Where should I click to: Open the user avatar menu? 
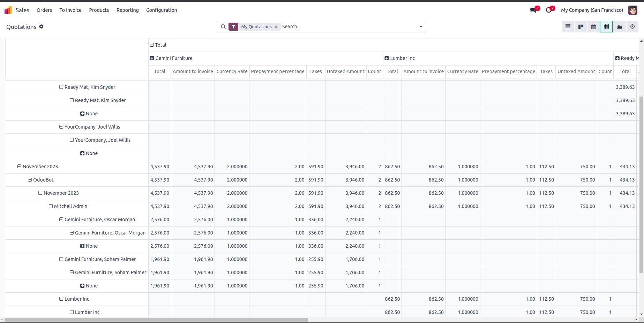click(632, 10)
